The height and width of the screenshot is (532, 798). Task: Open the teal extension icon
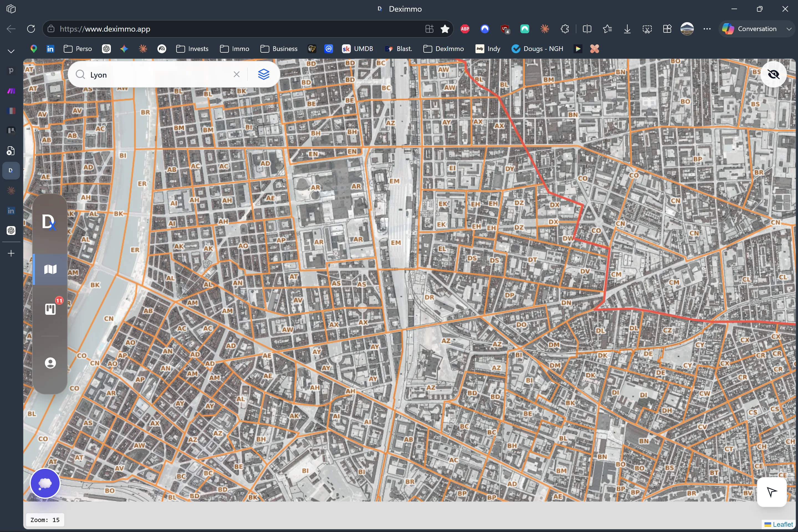tap(525, 29)
